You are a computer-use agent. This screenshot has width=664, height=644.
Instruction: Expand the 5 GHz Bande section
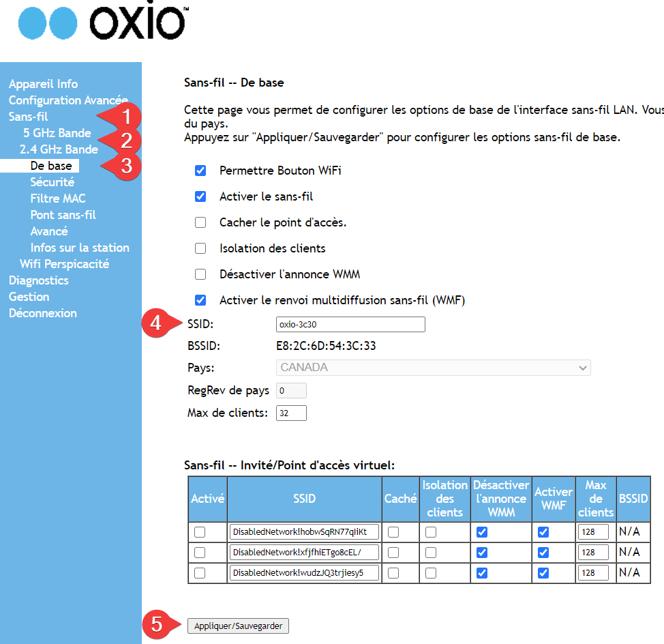click(x=57, y=133)
